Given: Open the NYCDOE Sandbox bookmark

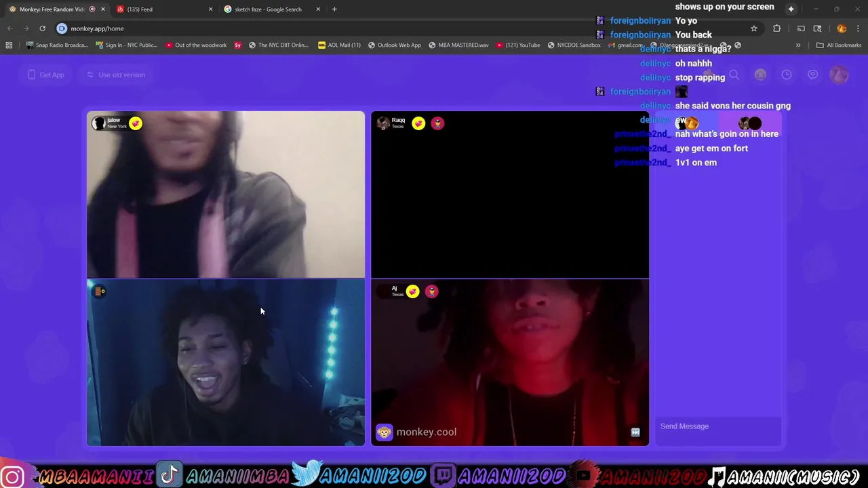Looking at the screenshot, I should [x=574, y=45].
